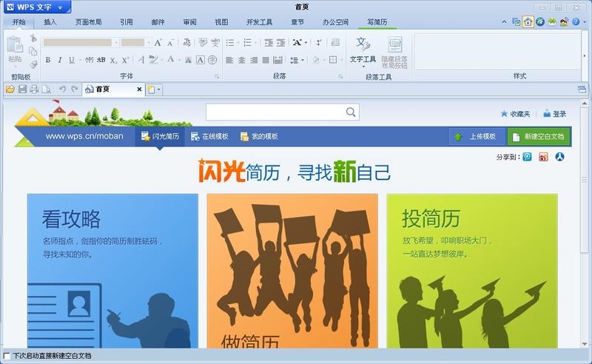Switch to the 审阅 ribbon tab

click(189, 22)
